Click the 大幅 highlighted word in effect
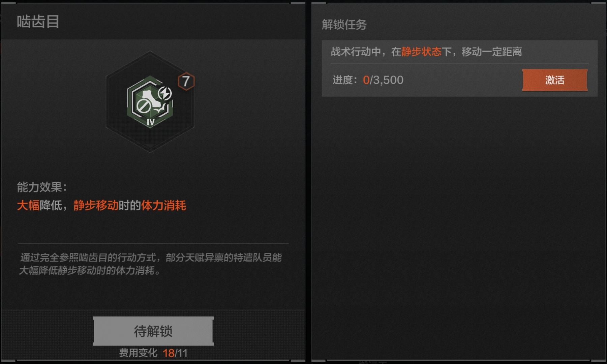Viewport: 607px width, 364px height. [28, 205]
